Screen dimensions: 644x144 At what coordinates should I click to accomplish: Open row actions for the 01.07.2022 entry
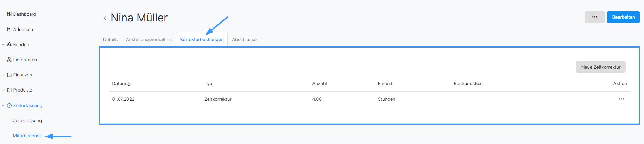(x=621, y=99)
